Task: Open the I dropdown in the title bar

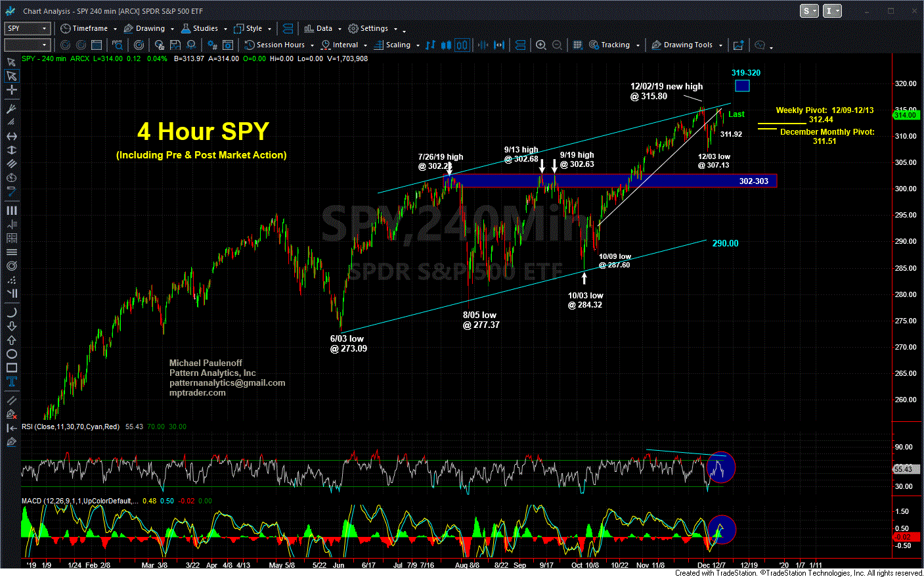Action: pos(832,11)
